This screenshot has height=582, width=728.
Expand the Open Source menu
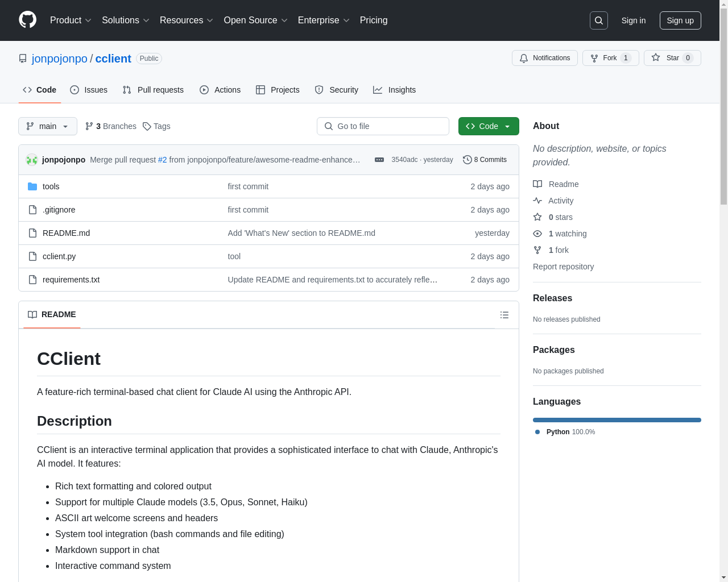pyautogui.click(x=256, y=20)
